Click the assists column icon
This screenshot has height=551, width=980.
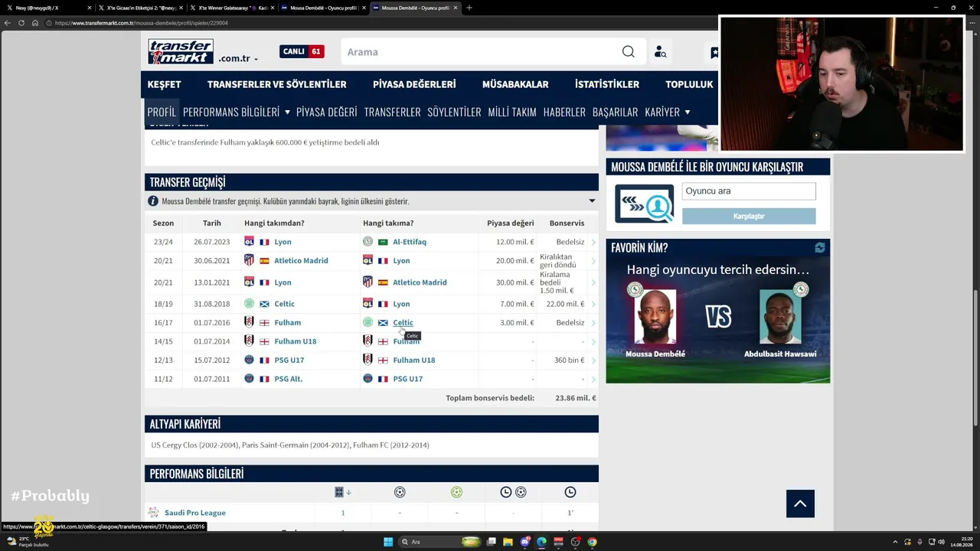456,492
